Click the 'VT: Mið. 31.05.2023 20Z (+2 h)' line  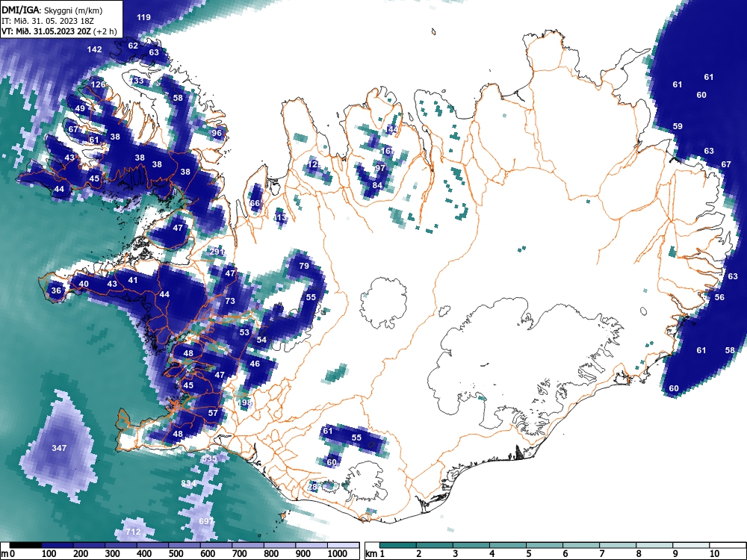point(59,31)
